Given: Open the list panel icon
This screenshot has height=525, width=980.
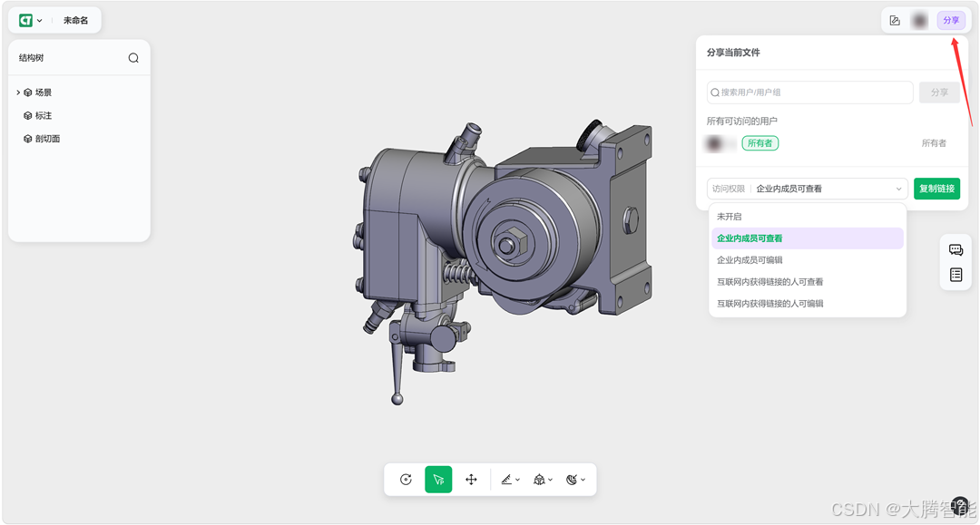Looking at the screenshot, I should (955, 275).
